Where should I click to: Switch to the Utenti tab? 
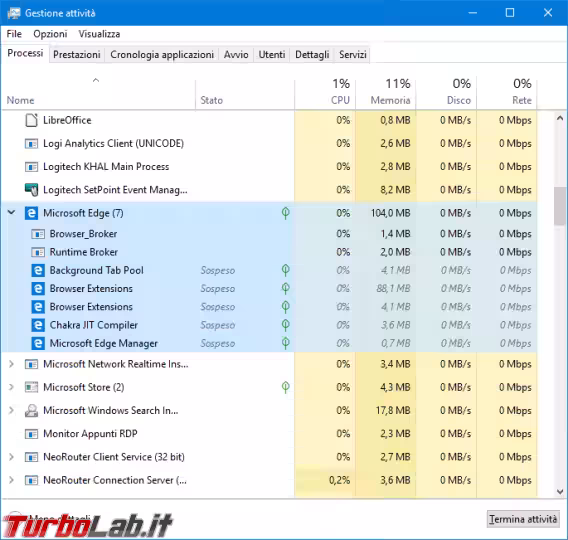[272, 55]
